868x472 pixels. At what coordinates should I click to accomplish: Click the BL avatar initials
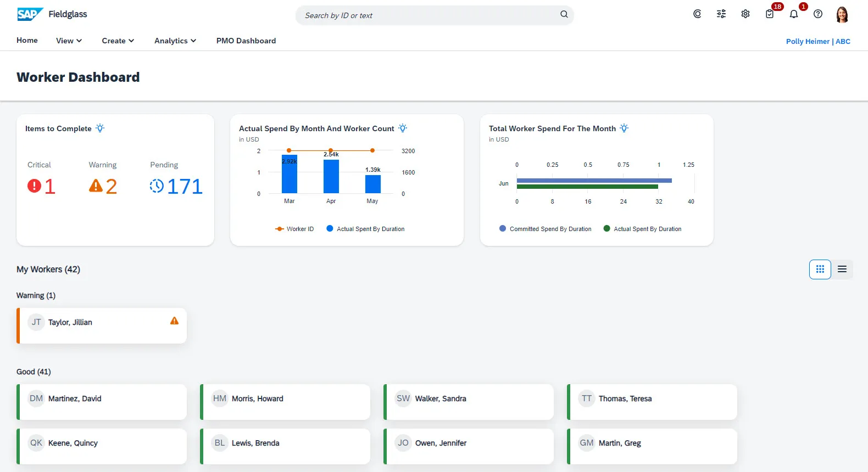(x=220, y=443)
